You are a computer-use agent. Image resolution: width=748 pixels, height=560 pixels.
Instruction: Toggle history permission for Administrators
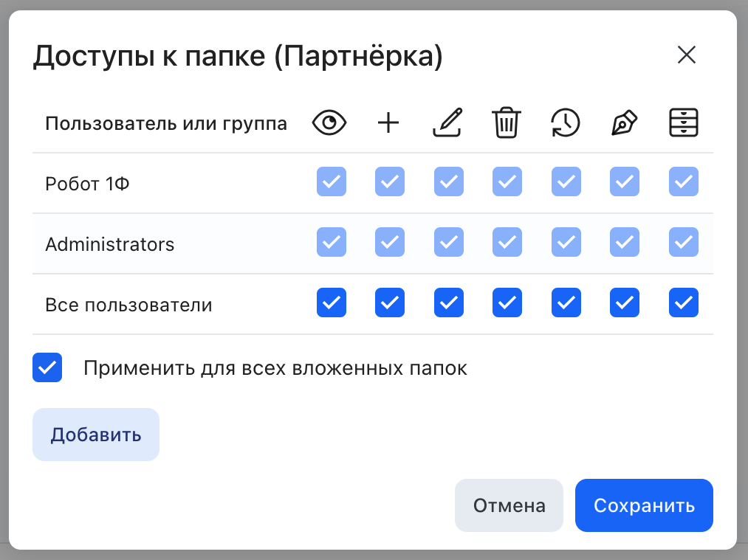click(x=566, y=242)
